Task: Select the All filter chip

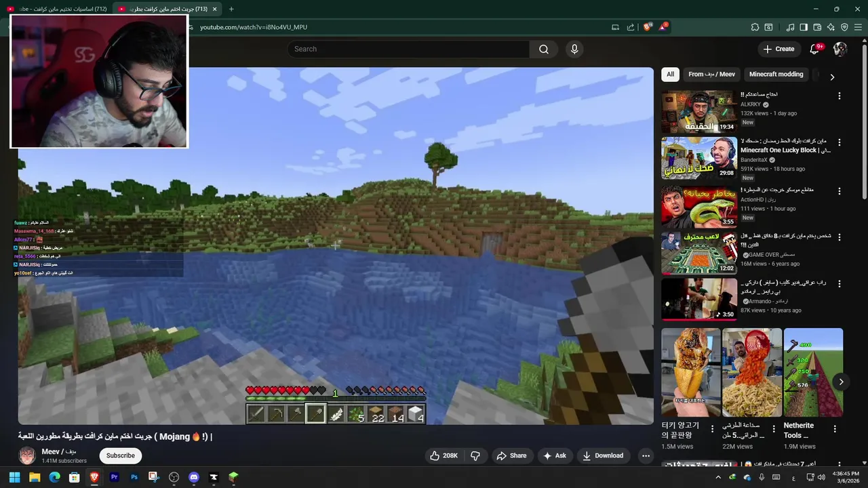Action: (670, 75)
